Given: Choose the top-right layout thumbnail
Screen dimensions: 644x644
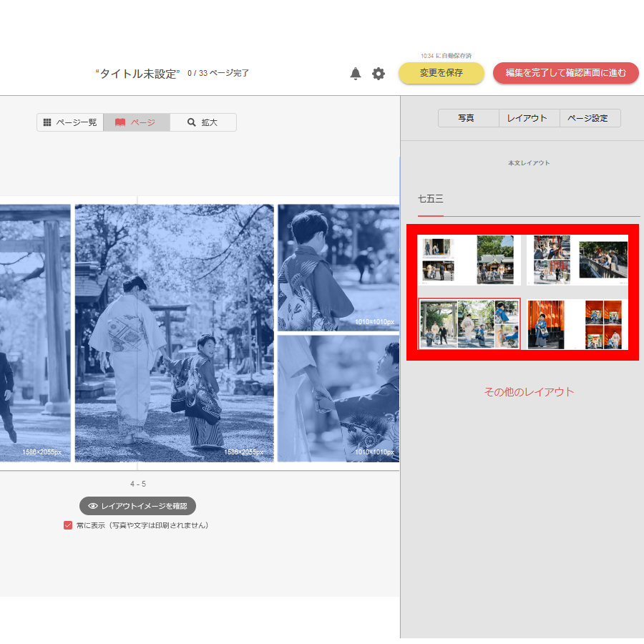Looking at the screenshot, I should pos(578,260).
